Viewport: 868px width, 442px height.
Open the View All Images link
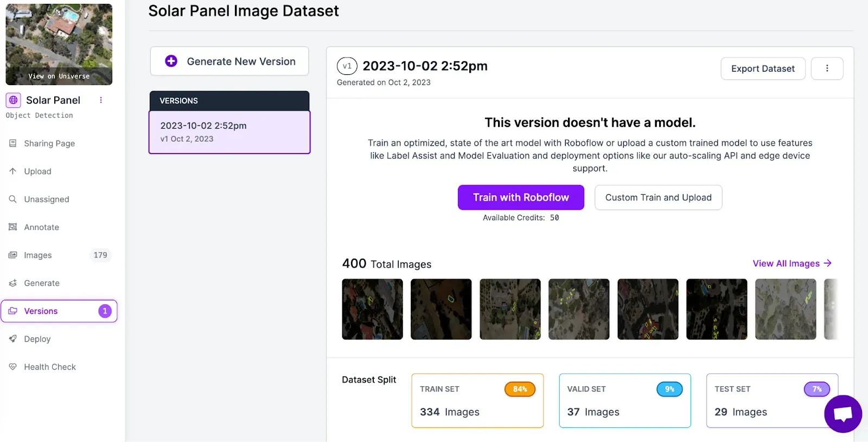point(792,263)
